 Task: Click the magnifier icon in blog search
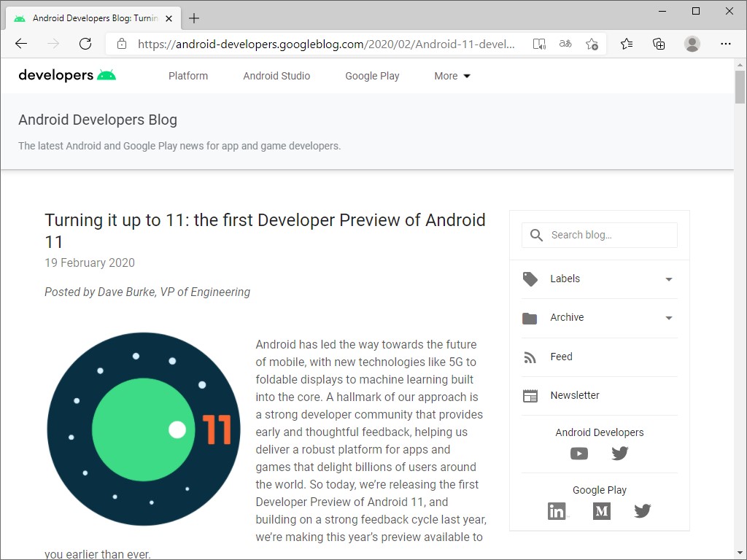pyautogui.click(x=537, y=235)
